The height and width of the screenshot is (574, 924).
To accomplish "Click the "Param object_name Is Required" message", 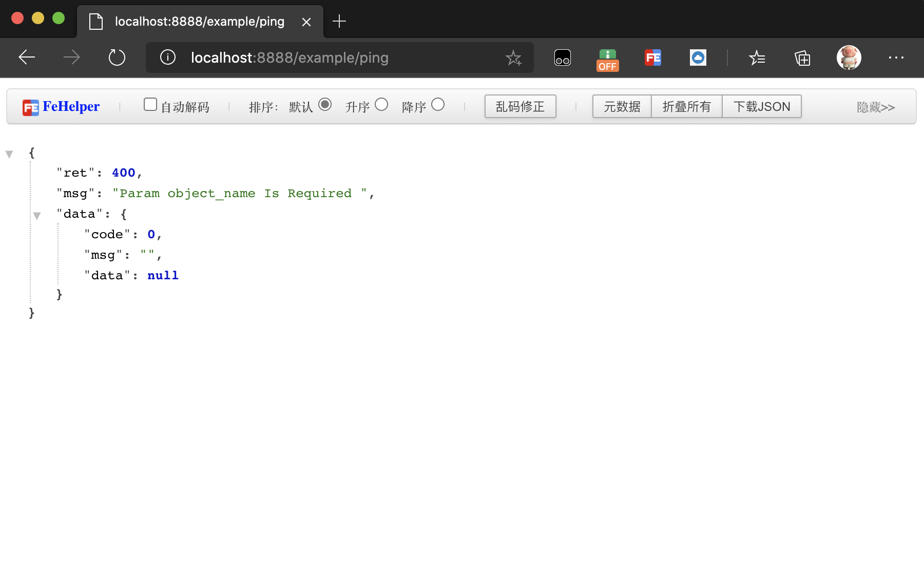I will pos(239,194).
